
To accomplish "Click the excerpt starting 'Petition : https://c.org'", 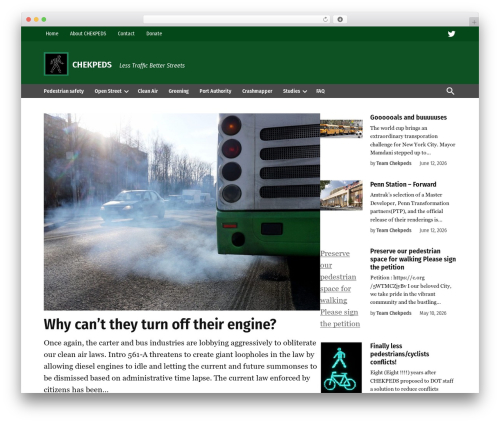I will click(411, 290).
